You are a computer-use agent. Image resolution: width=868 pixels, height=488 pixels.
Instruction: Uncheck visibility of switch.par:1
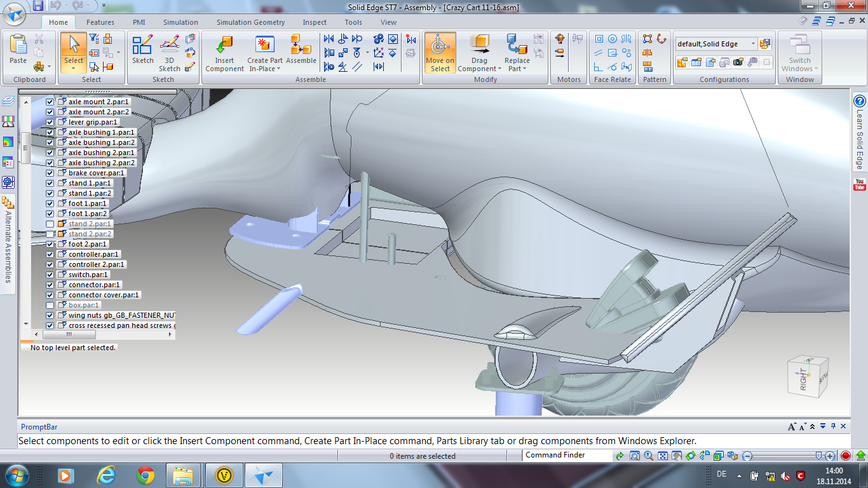coord(50,274)
